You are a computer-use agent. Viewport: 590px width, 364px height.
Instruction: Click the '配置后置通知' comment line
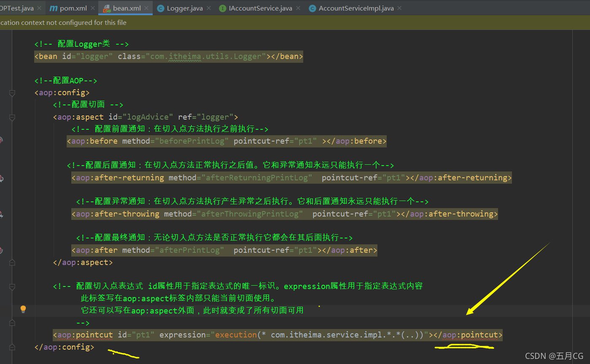tap(230, 165)
